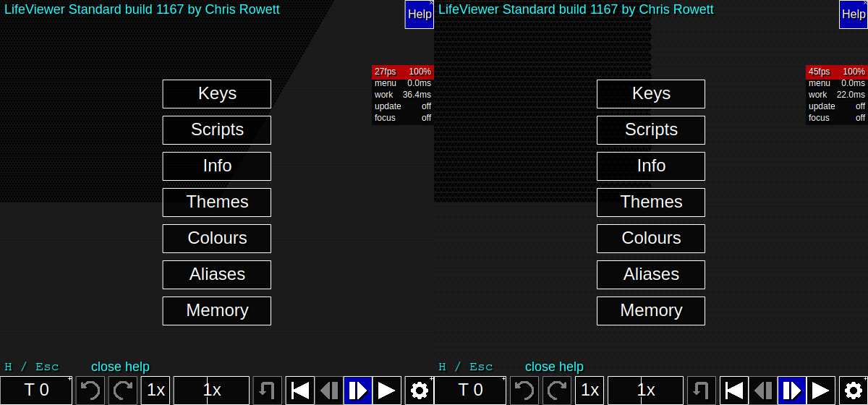Screen dimensions: 868x405
Task: Click the undo arrow in the right viewer
Action: 524,391
